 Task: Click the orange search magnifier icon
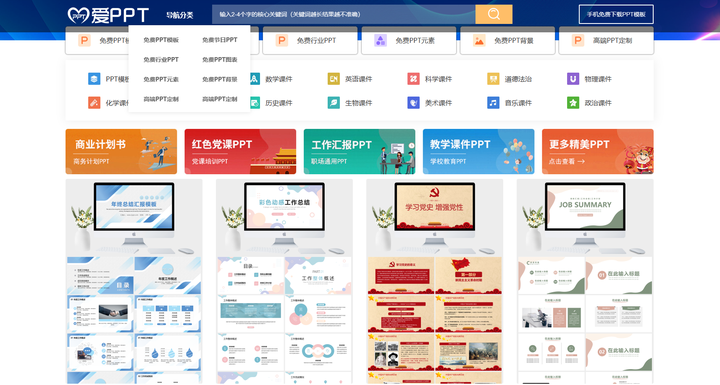pos(494,14)
